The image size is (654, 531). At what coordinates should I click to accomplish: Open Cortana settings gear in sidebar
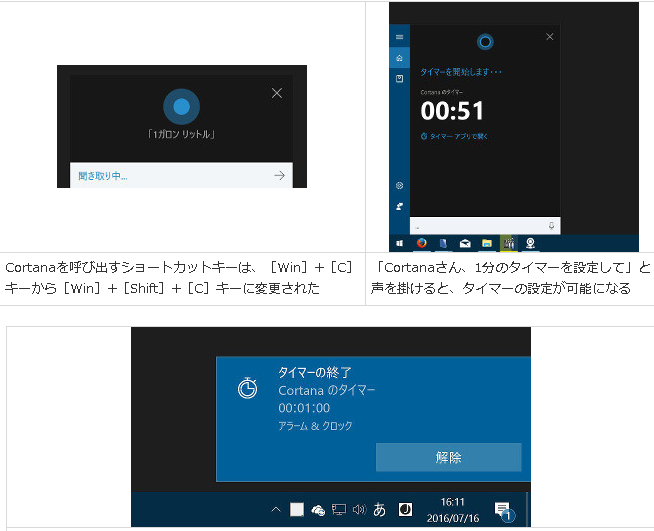point(399,186)
